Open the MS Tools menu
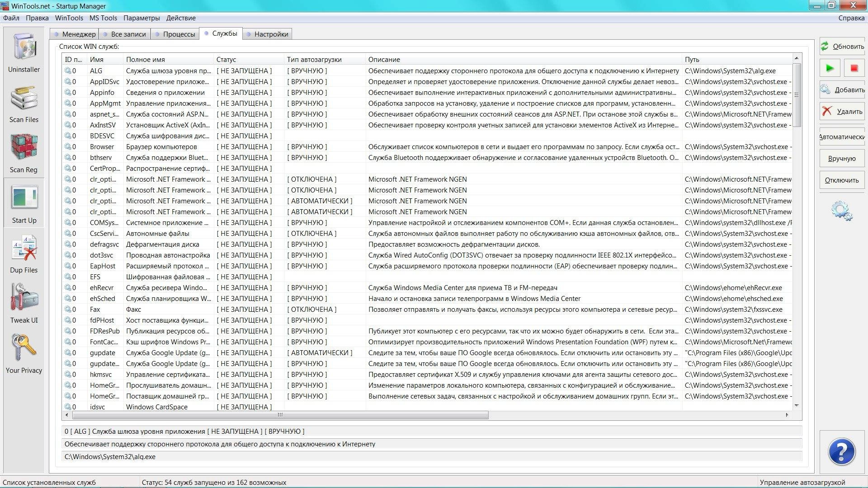This screenshot has width=868, height=488. click(103, 18)
